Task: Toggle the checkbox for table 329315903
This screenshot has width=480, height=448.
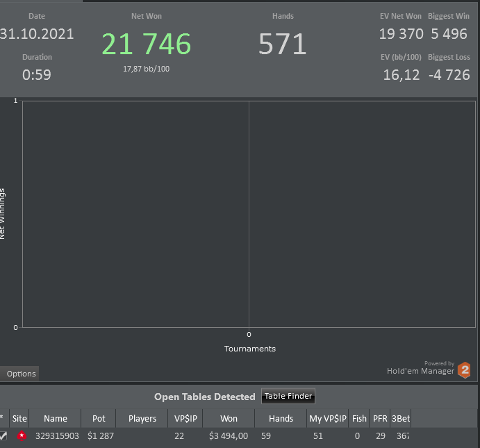Action: [3, 435]
